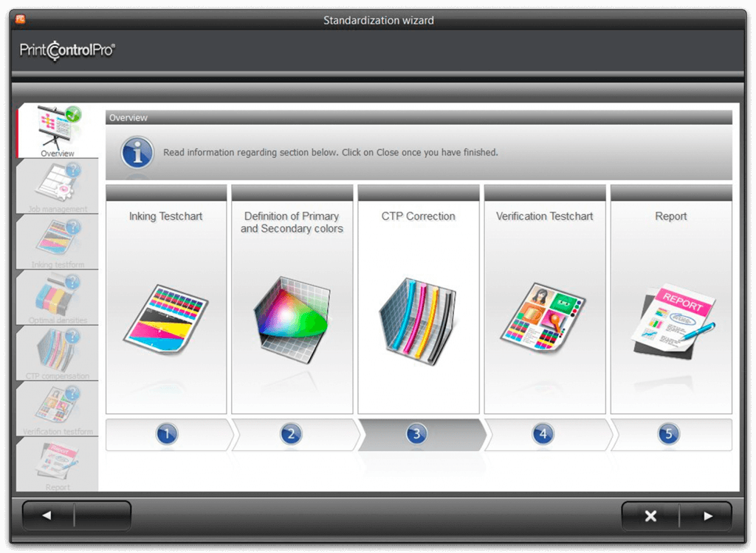
Task: Select the Job management sidebar icon
Action: 58,185
